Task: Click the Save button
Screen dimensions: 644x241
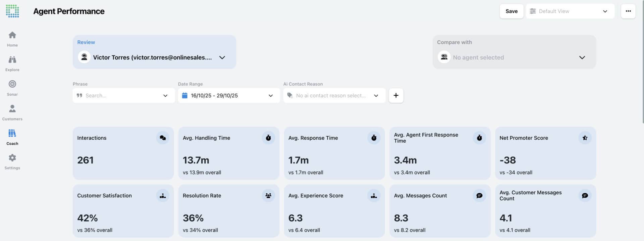Action: click(511, 11)
